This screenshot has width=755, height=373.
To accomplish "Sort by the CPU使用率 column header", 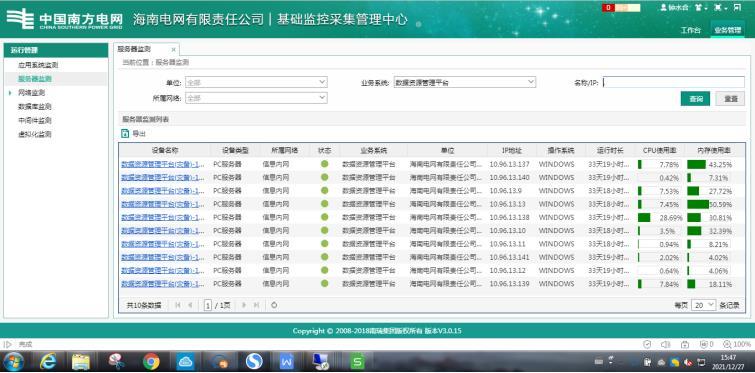I will [x=660, y=150].
